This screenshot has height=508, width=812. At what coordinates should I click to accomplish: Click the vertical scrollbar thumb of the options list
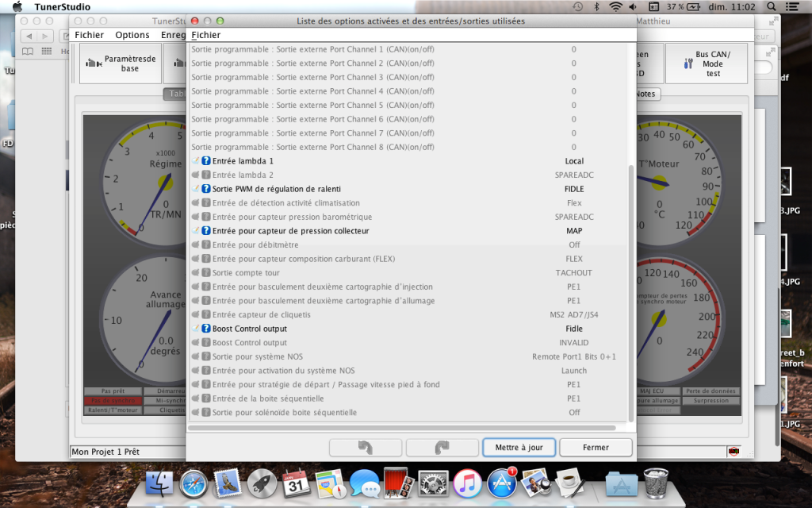pyautogui.click(x=630, y=294)
